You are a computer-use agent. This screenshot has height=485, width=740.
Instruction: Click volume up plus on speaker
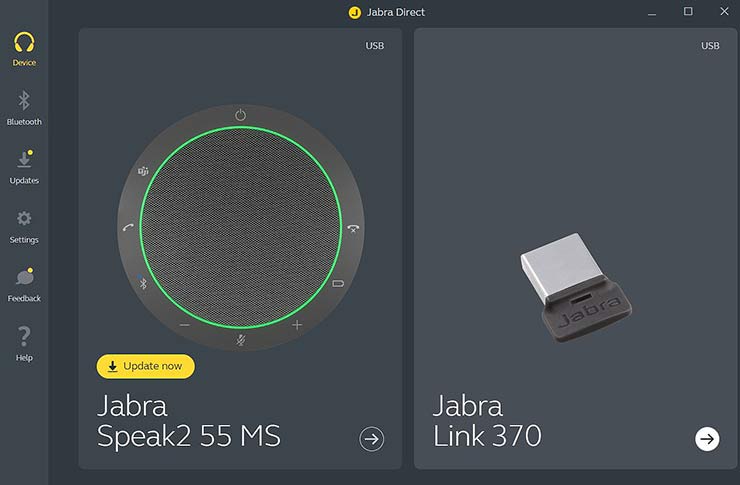click(x=297, y=325)
